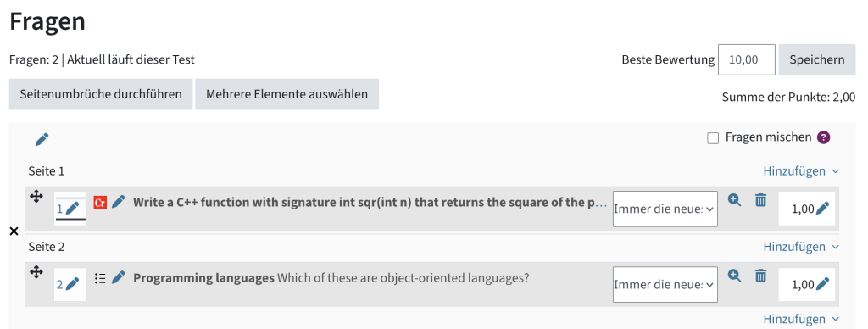Click the Beste Bewertung input field
The height and width of the screenshot is (329, 868).
point(746,60)
